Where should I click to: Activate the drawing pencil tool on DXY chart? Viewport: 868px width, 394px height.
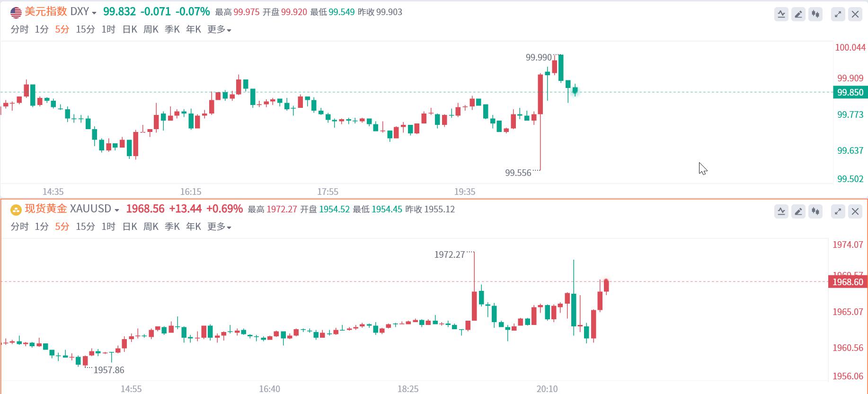pyautogui.click(x=798, y=14)
